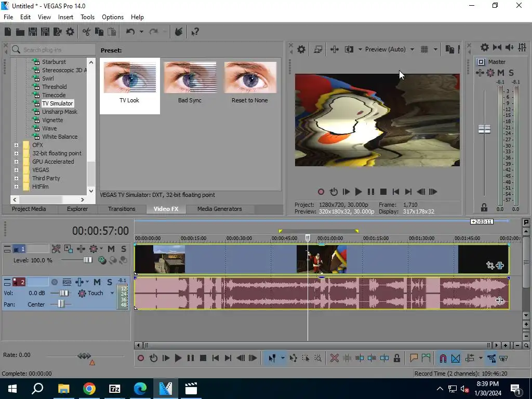The image size is (532, 399).
Task: Open Video Output FX in preview toolbar
Action: coord(335,49)
